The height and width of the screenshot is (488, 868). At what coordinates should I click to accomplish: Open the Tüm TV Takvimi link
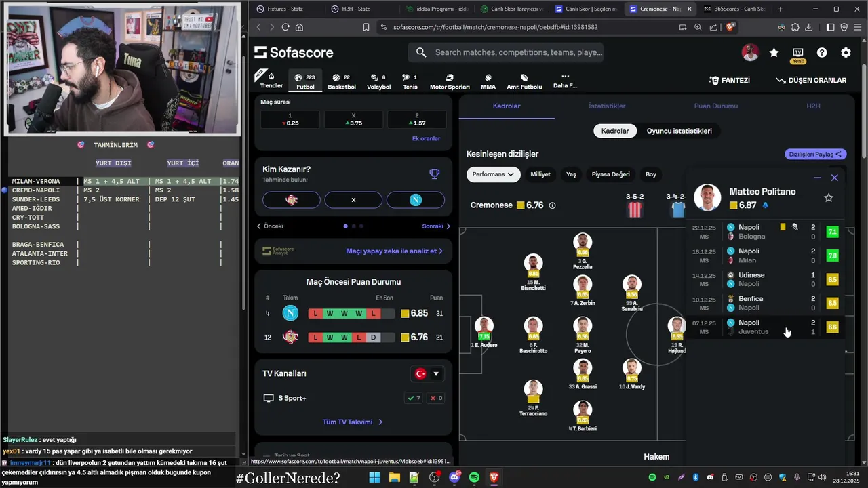pos(353,422)
